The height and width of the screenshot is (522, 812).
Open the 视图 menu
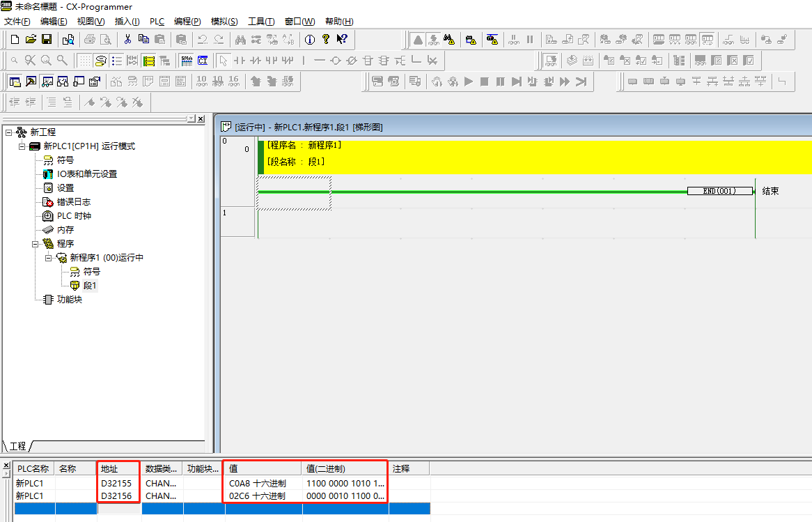pyautogui.click(x=91, y=21)
